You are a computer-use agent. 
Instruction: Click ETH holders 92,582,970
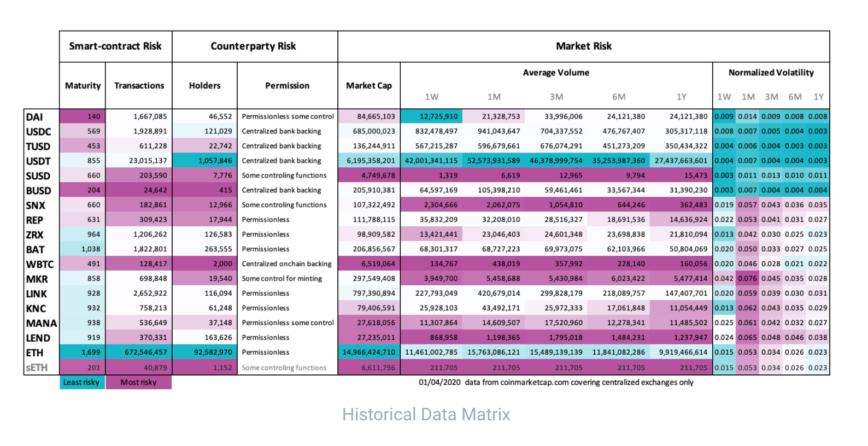[x=213, y=353]
